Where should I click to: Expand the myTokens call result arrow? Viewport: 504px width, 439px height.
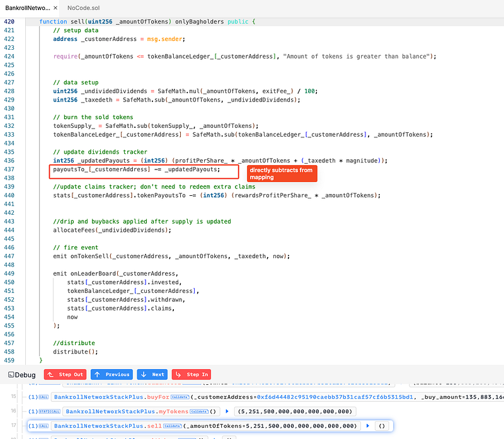(x=226, y=411)
